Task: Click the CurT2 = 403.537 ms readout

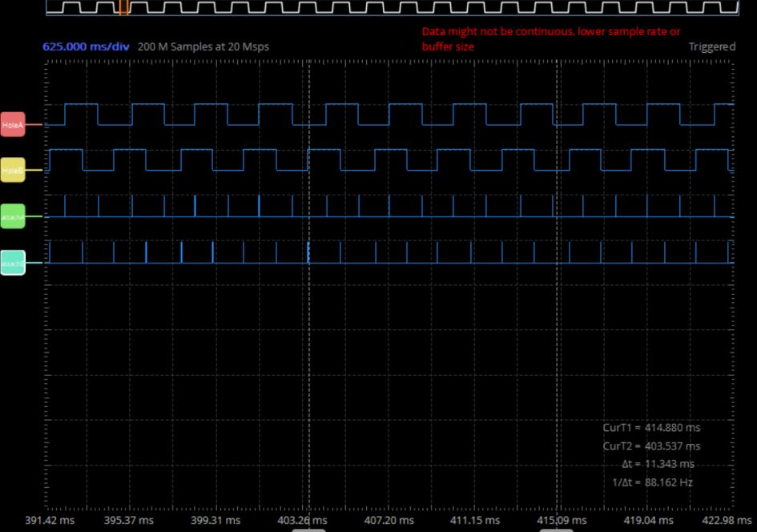Action: tap(651, 445)
